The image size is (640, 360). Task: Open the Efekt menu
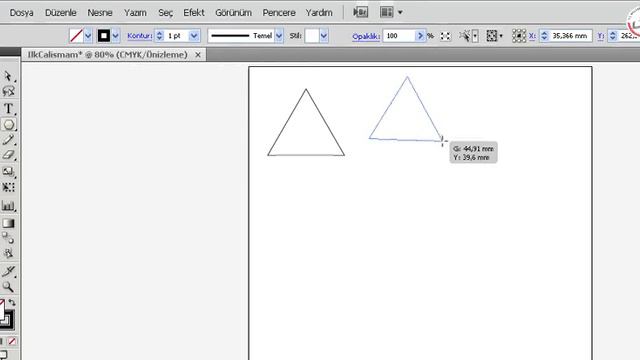[194, 13]
